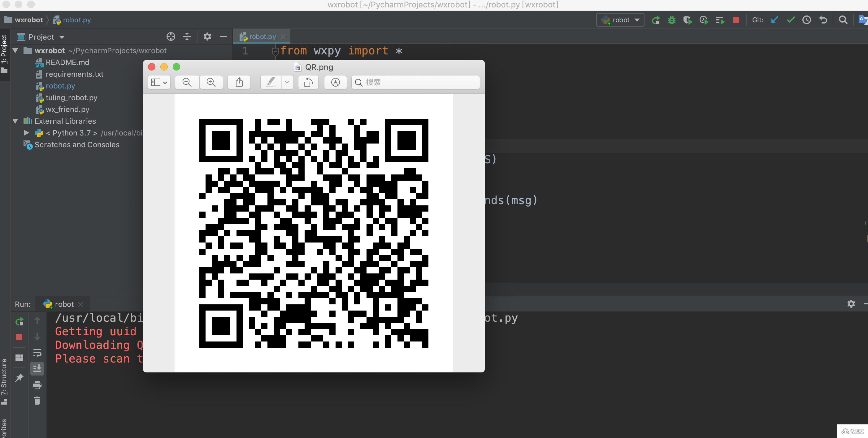
Task: Hide the Project panel via minus icon
Action: (x=224, y=37)
